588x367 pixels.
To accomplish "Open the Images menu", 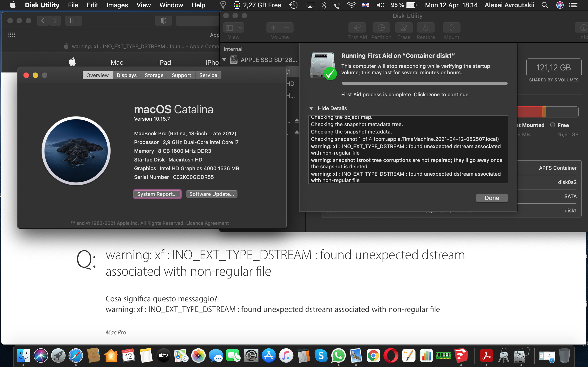I will (117, 5).
